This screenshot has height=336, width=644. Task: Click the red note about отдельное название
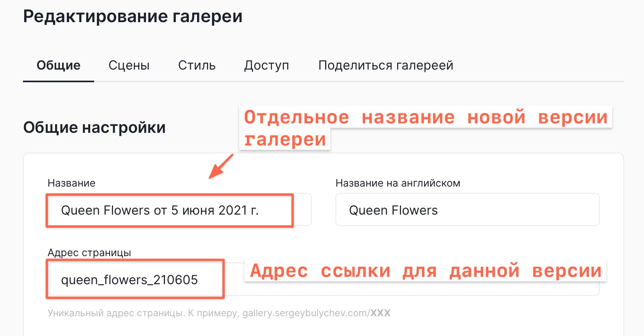click(x=425, y=118)
